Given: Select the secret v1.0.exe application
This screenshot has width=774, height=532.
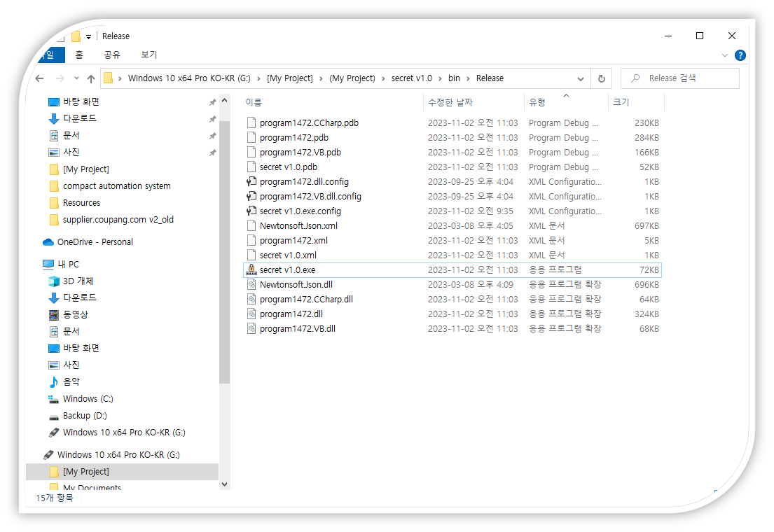Looking at the screenshot, I should (x=289, y=269).
